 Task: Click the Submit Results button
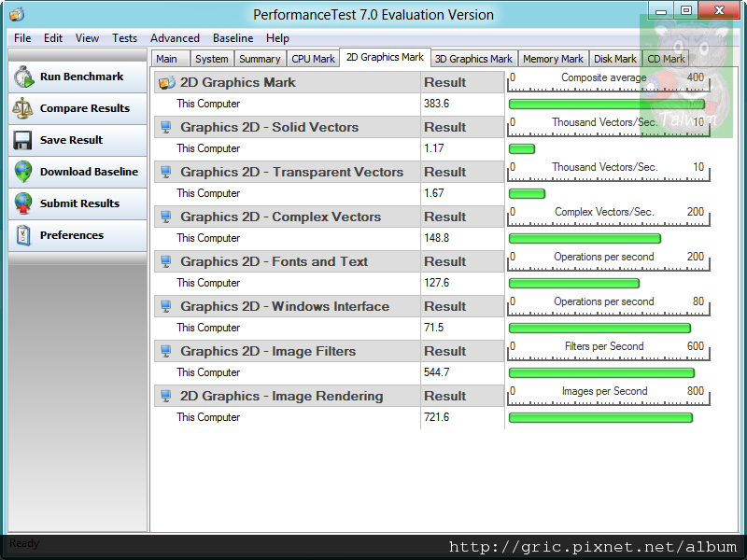coord(78,203)
